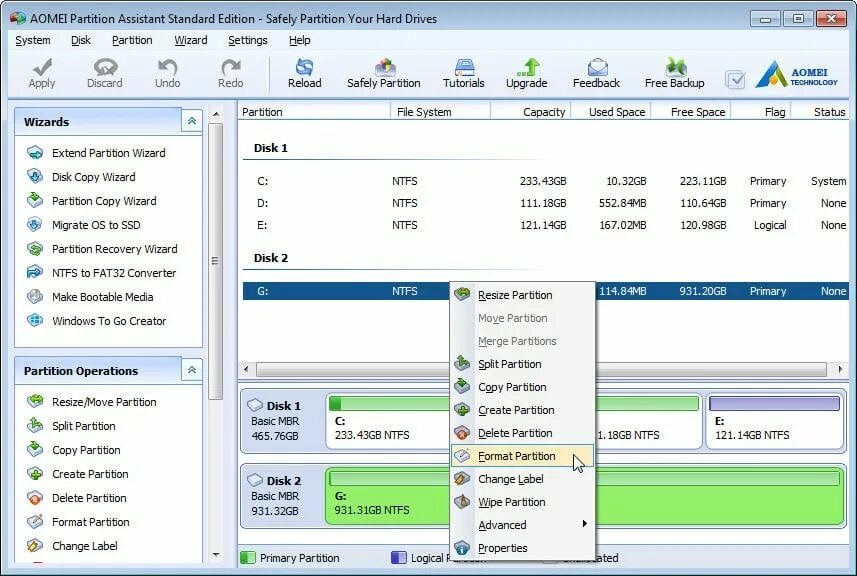
Task: Open the Wizard menu
Action: (191, 40)
